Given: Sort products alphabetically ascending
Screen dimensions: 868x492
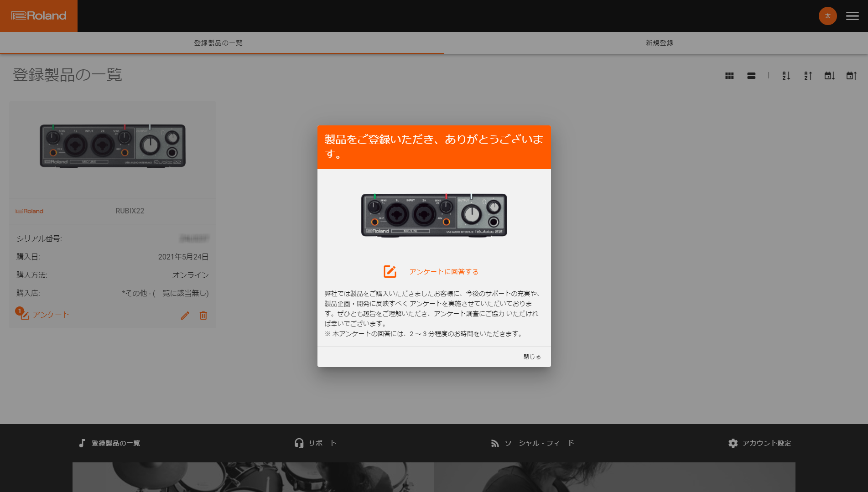Looking at the screenshot, I should click(x=786, y=76).
